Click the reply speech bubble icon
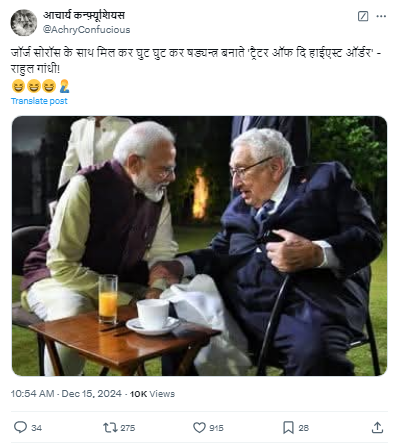This screenshot has height=447, width=398. click(x=20, y=427)
